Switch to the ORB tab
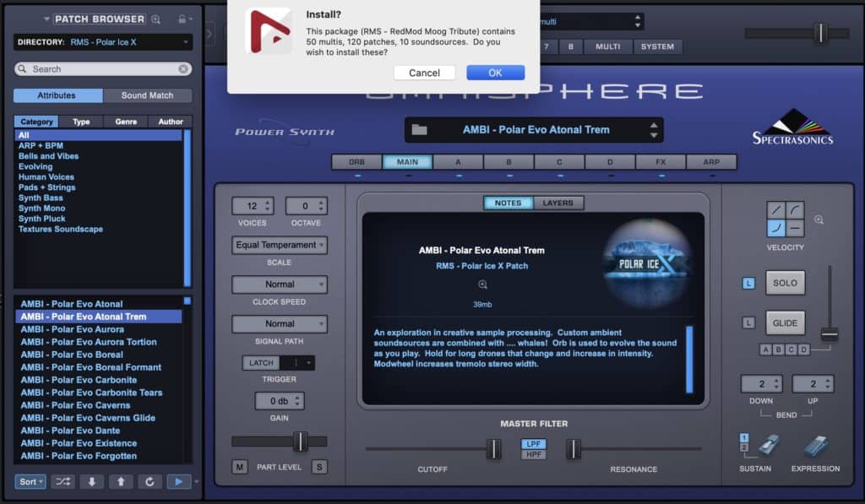The width and height of the screenshot is (865, 504). point(356,162)
